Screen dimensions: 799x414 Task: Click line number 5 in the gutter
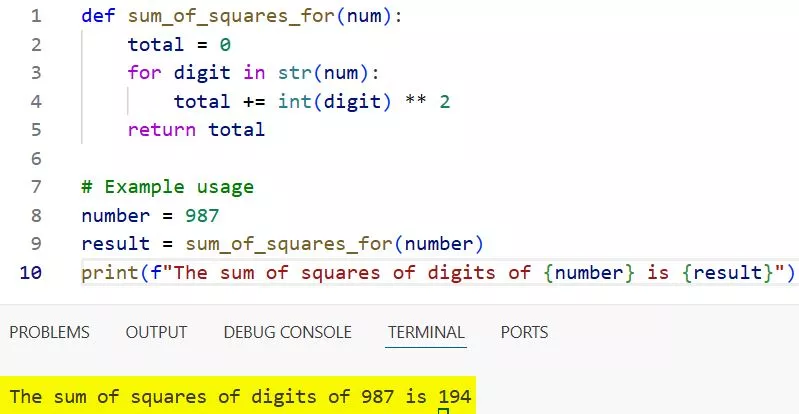pos(37,129)
